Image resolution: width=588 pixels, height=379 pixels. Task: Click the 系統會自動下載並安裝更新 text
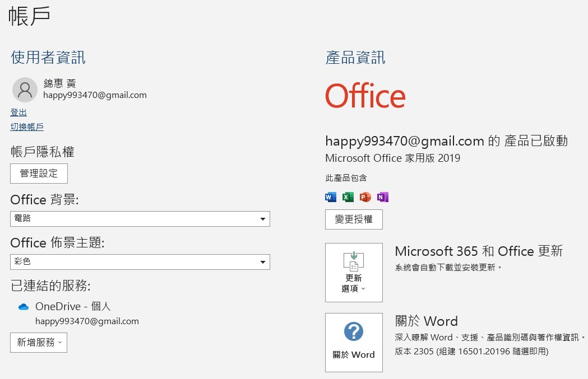448,268
